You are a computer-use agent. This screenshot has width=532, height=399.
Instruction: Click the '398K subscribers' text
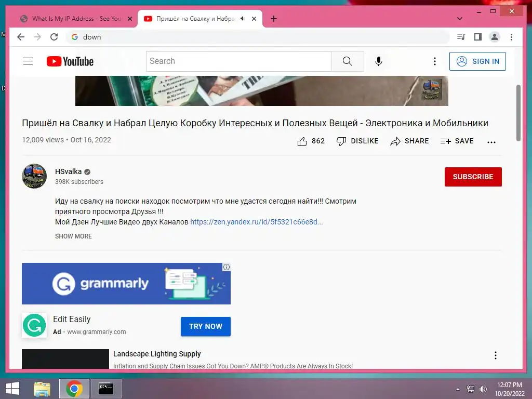(x=79, y=182)
